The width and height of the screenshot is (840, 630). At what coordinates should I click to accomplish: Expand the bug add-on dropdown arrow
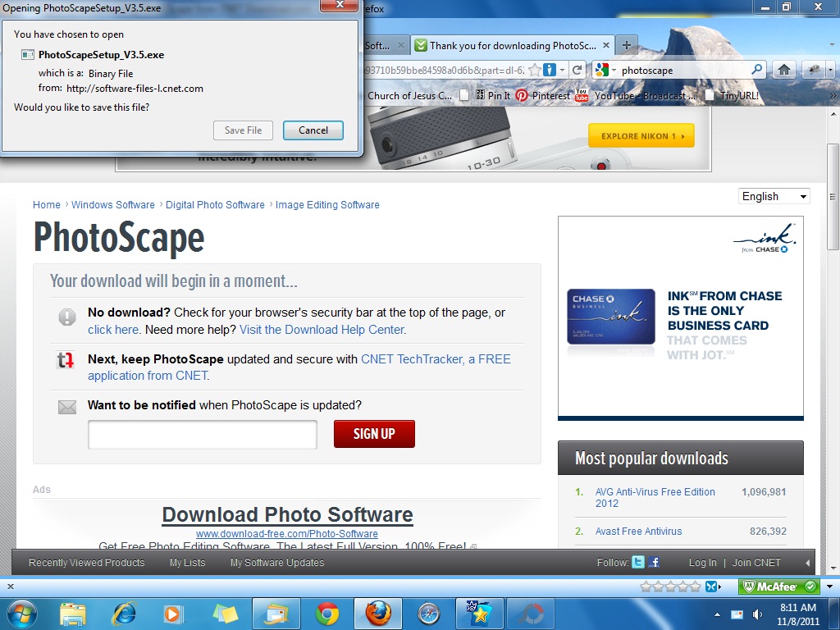(x=830, y=70)
